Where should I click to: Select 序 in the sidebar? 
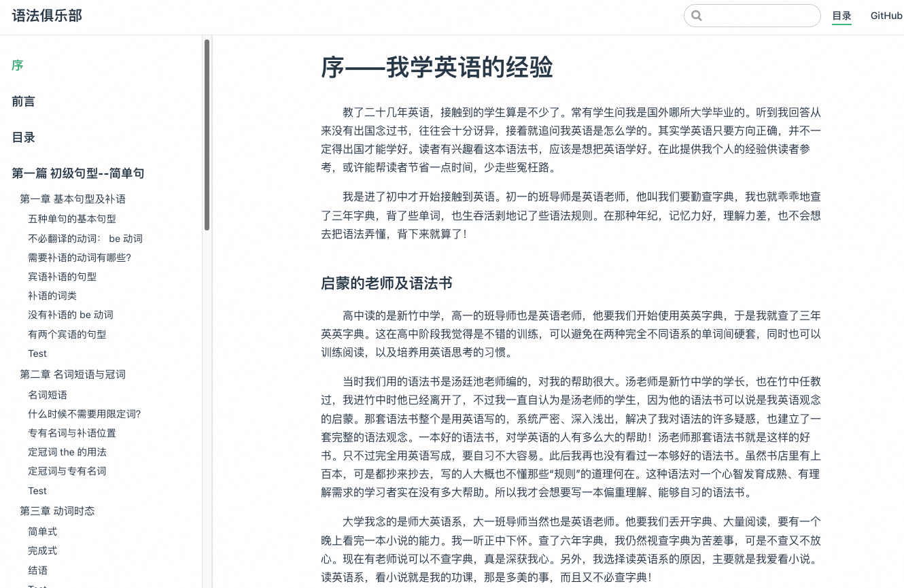[18, 65]
